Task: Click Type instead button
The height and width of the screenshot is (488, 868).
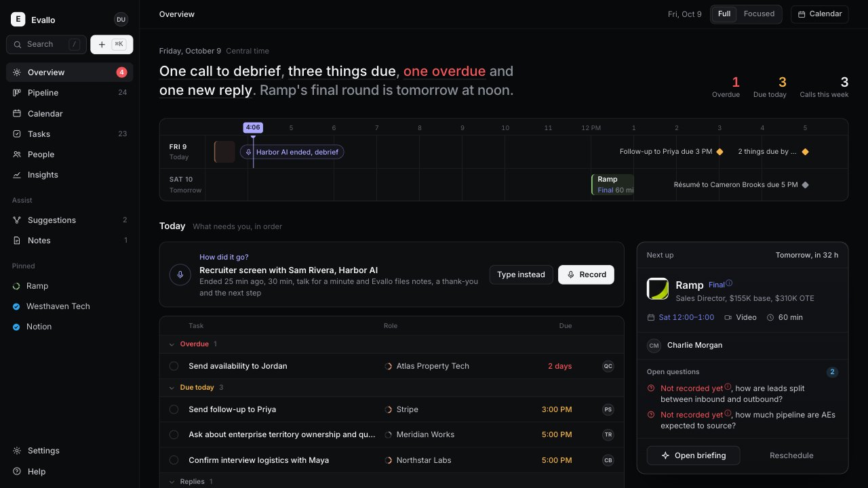Action: [521, 274]
